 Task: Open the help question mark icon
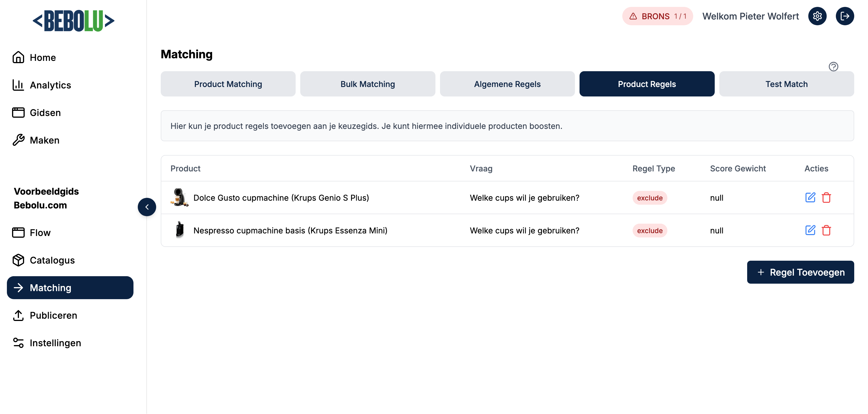pos(833,66)
